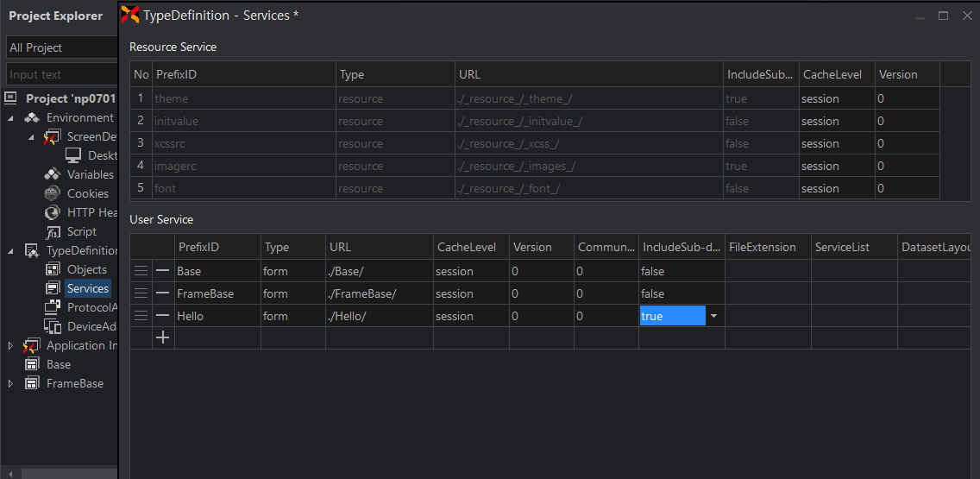
Task: Collapse the TypeDefinition tree node
Action: 10,251
